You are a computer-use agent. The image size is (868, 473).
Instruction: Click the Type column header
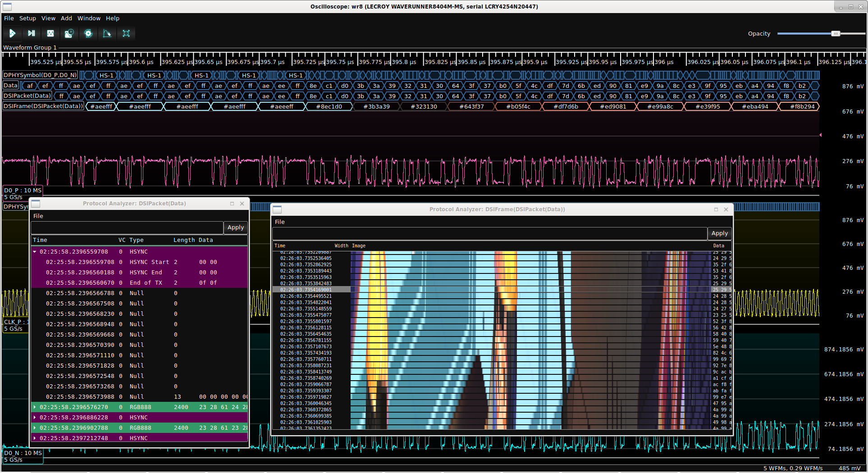[137, 240]
